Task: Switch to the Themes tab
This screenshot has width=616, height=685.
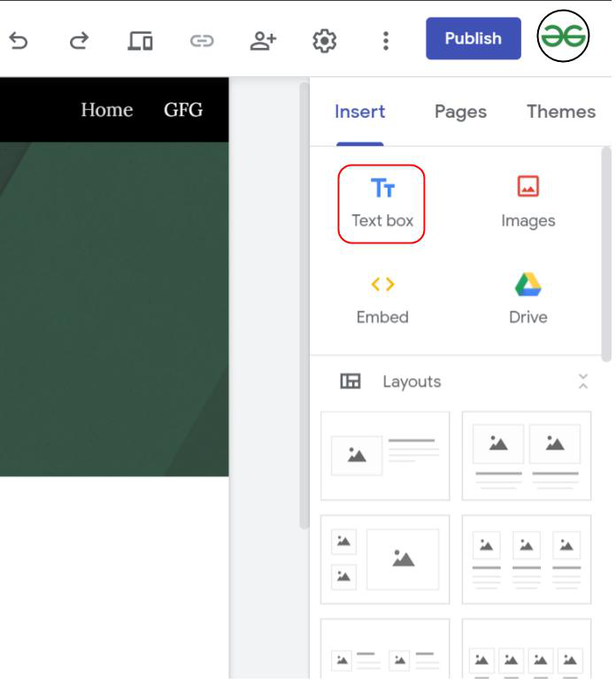Action: click(561, 112)
